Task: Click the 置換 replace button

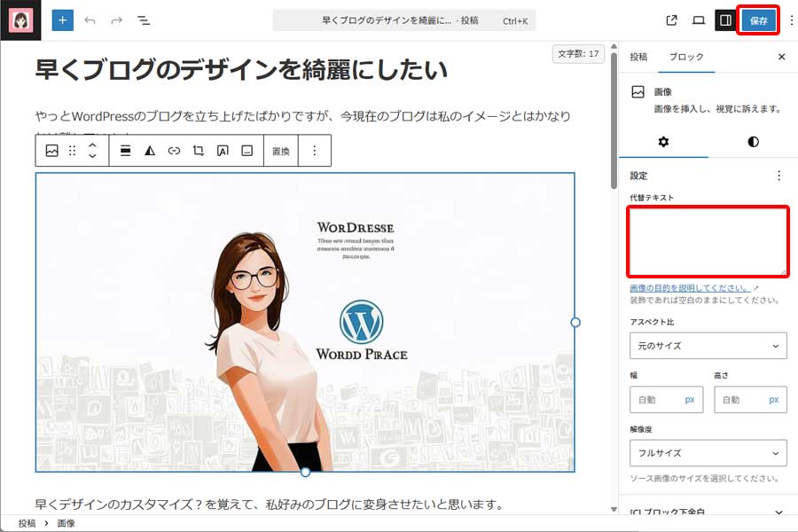Action: [280, 151]
